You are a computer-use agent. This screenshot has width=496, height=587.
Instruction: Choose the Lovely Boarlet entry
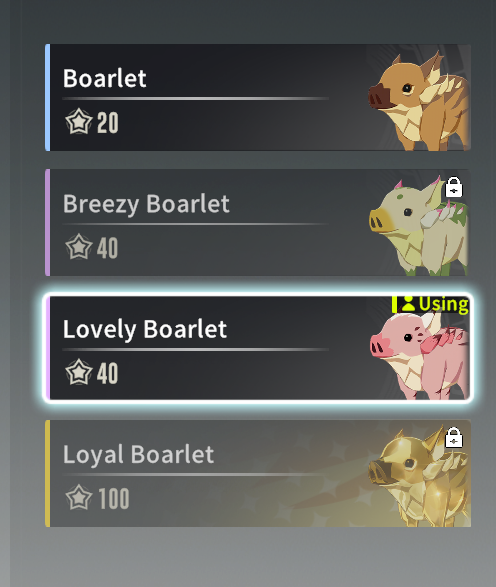(258, 348)
